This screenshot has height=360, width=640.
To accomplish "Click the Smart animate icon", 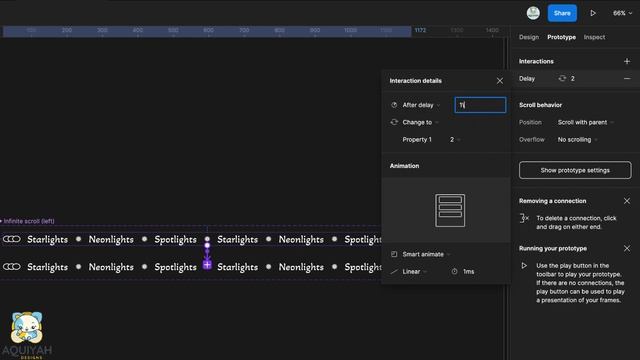I will [394, 254].
